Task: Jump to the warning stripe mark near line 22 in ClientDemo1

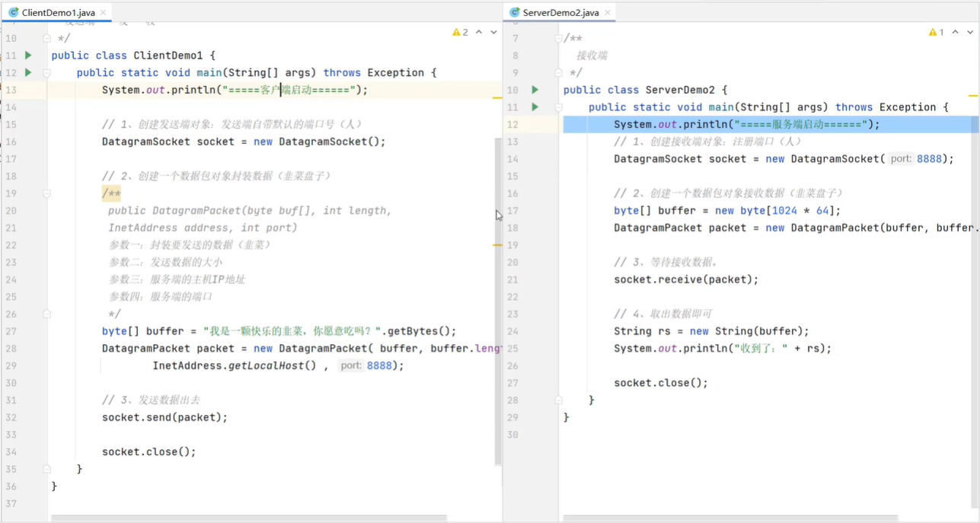Action: pyautogui.click(x=497, y=245)
